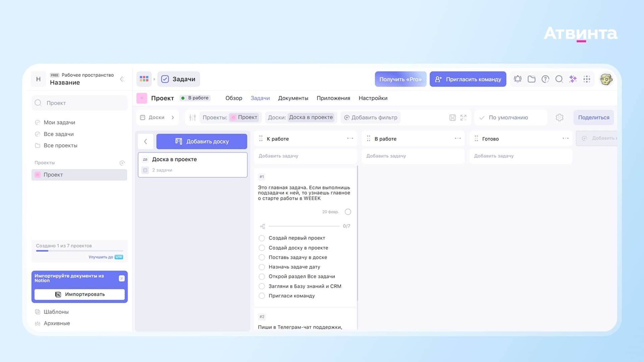
Task: Click the project search field
Action: tap(79, 103)
